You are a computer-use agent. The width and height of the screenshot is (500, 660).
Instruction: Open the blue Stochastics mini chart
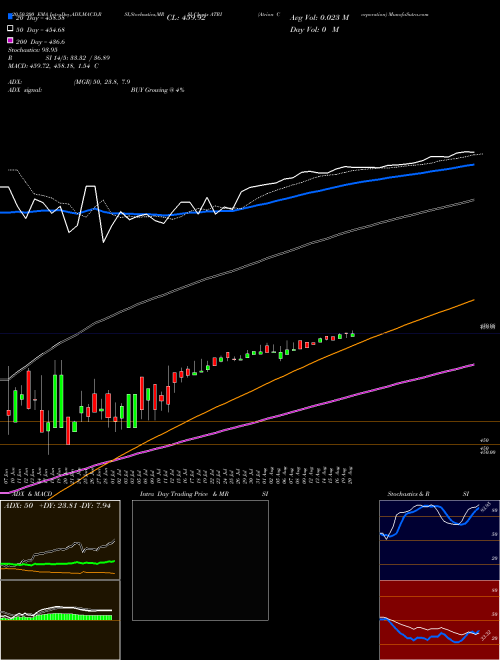tap(439, 540)
